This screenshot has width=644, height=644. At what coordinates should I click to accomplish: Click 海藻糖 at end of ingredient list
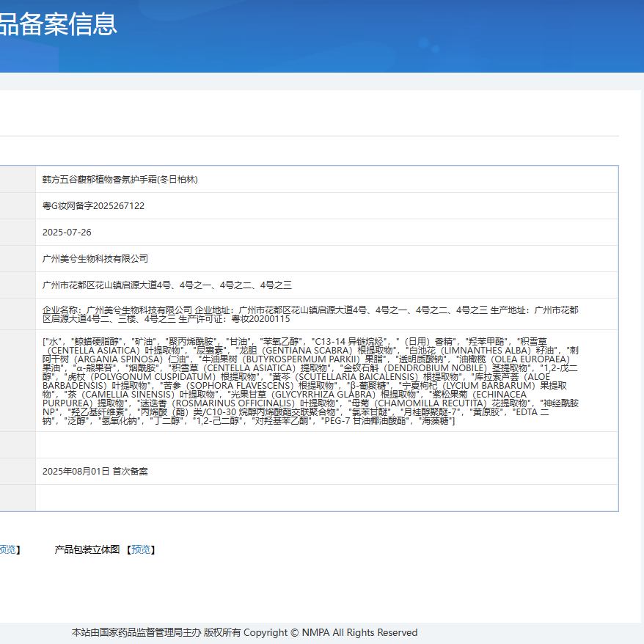click(437, 420)
